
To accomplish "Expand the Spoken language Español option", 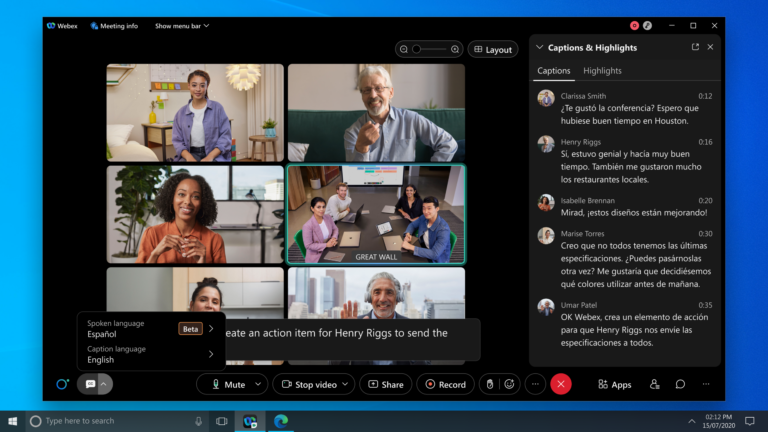I will click(211, 328).
